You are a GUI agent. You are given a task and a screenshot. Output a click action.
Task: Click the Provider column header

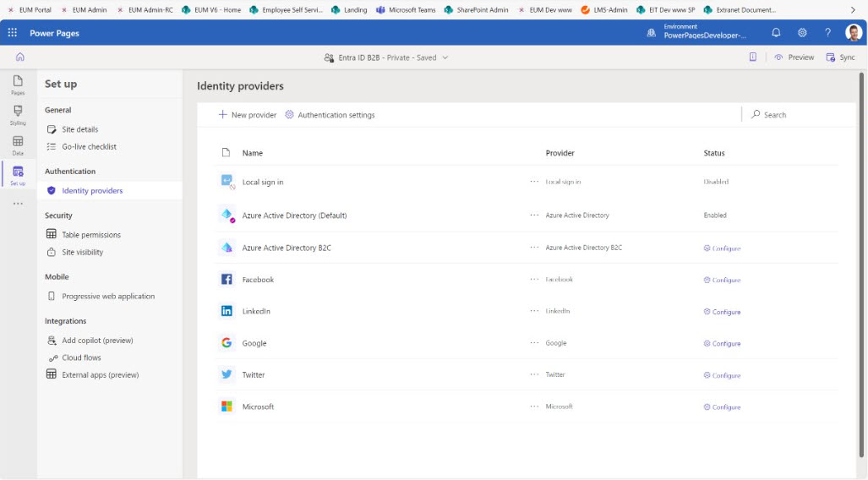coord(560,153)
